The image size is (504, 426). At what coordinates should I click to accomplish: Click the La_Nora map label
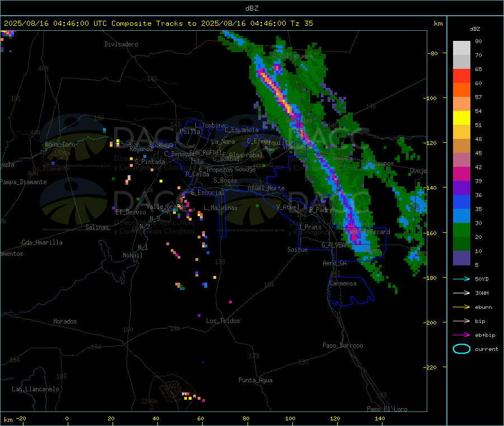(x=223, y=142)
